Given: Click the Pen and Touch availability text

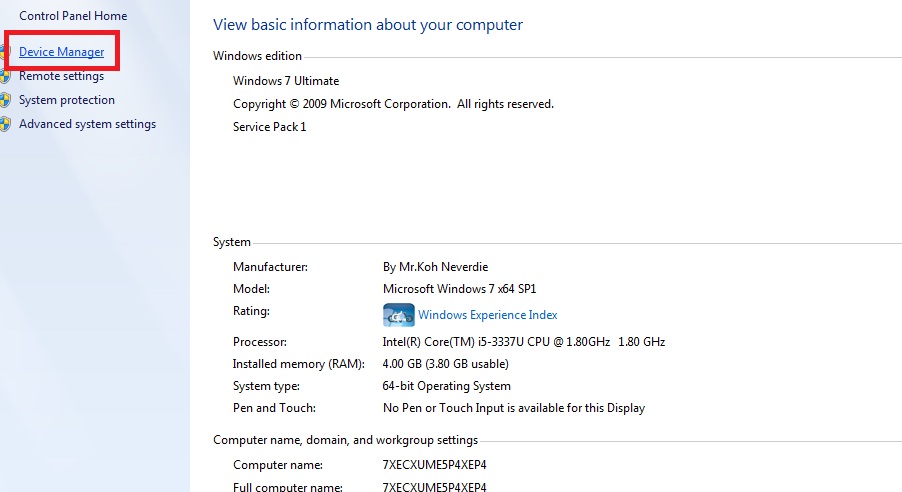Looking at the screenshot, I should 514,408.
